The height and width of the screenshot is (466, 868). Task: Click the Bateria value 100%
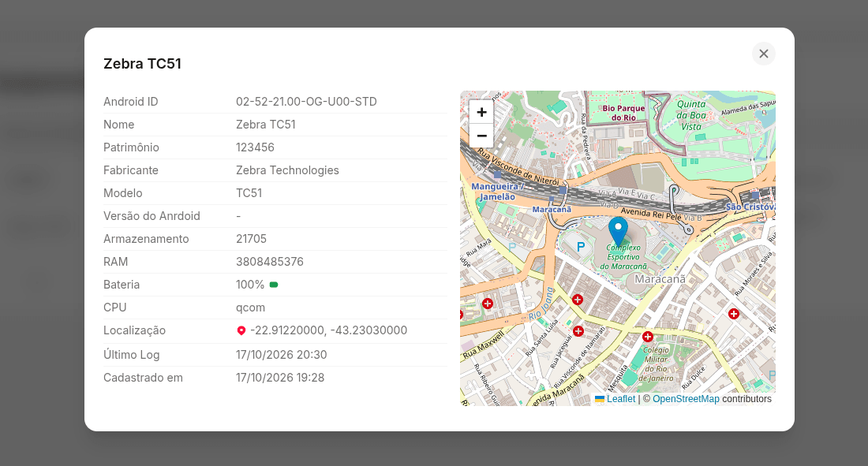pyautogui.click(x=250, y=285)
